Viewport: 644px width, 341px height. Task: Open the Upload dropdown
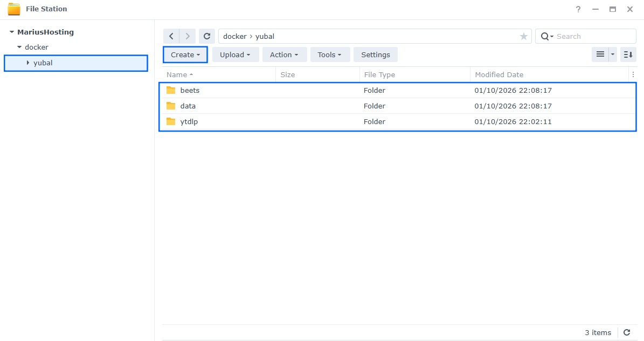[236, 54]
